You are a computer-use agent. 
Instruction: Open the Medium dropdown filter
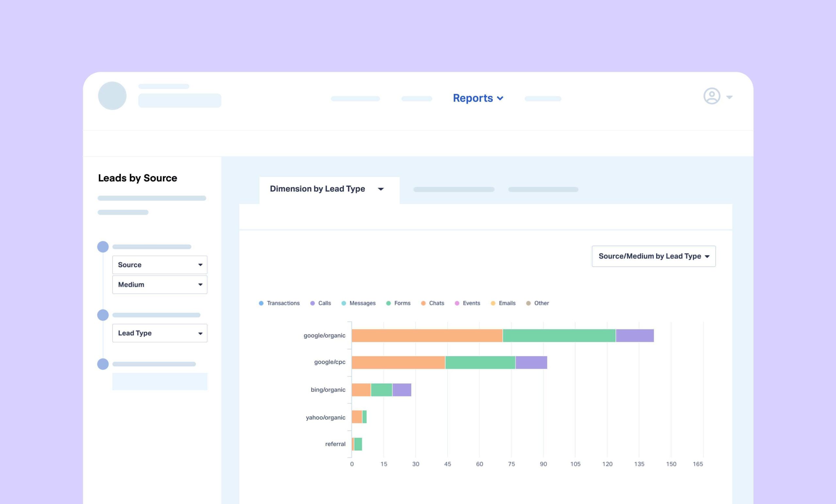tap(159, 284)
